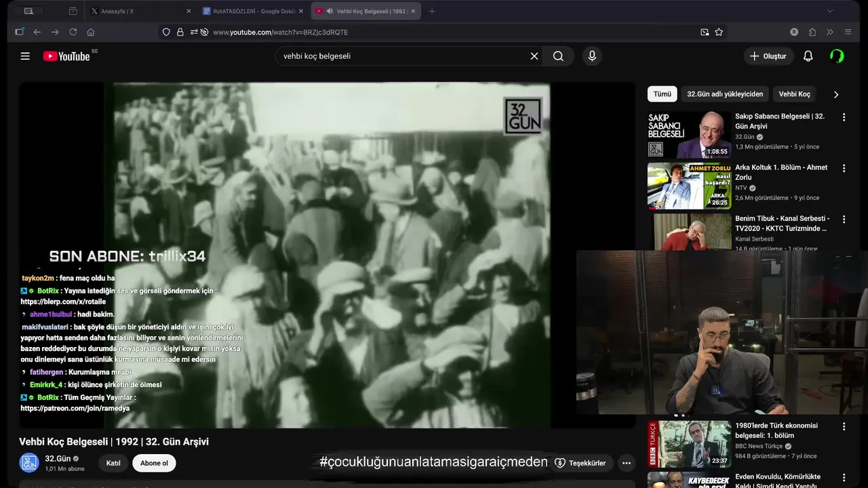868x488 pixels.
Task: Open options for 1980'lerde Türk ekonomisi video
Action: pos(844,427)
